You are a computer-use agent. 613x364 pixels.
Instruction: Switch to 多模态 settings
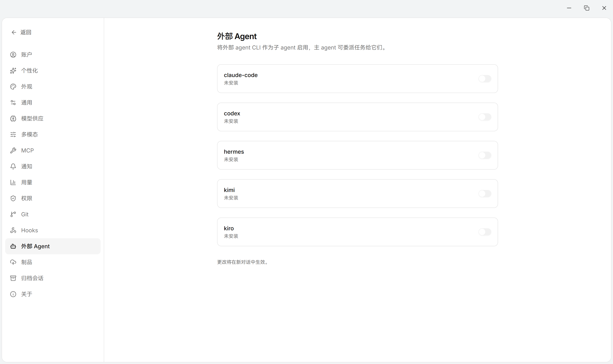[x=53, y=135]
